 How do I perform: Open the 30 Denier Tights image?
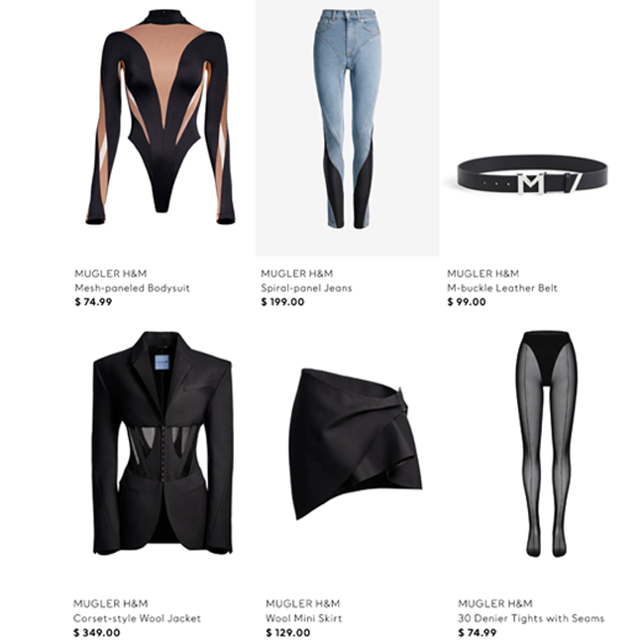547,444
